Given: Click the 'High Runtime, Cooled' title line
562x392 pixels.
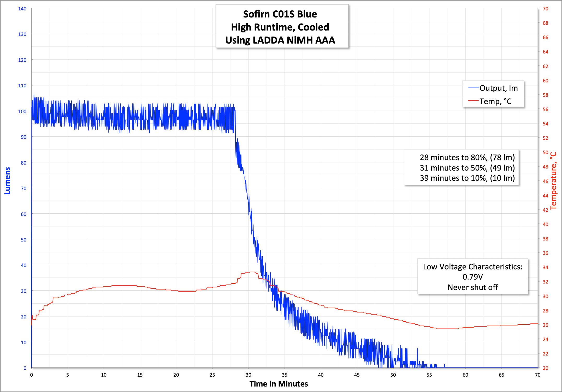Looking at the screenshot, I should (x=280, y=27).
